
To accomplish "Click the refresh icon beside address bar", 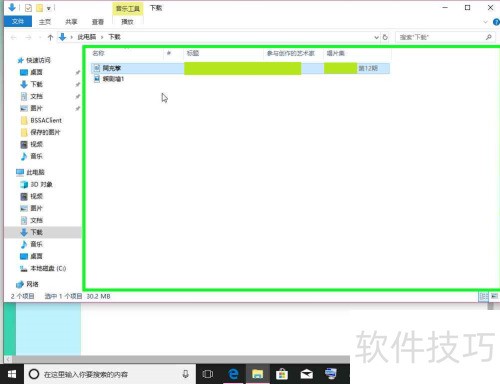I will 385,37.
